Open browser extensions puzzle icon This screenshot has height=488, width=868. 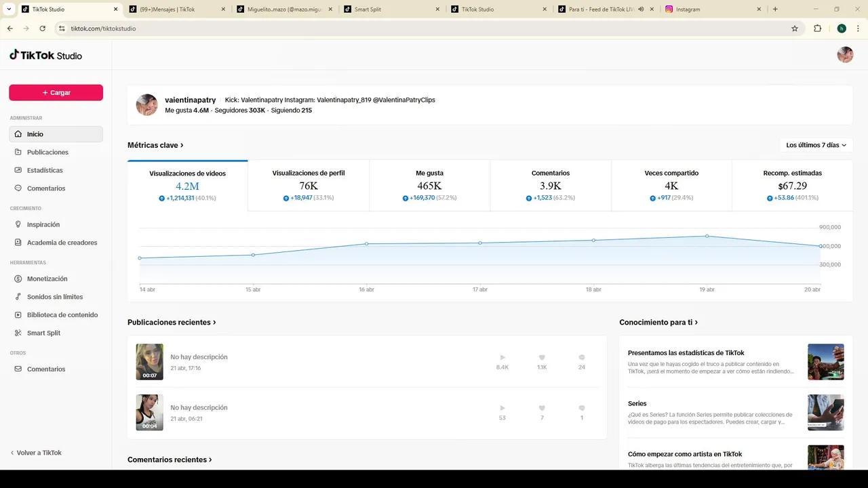tap(817, 28)
